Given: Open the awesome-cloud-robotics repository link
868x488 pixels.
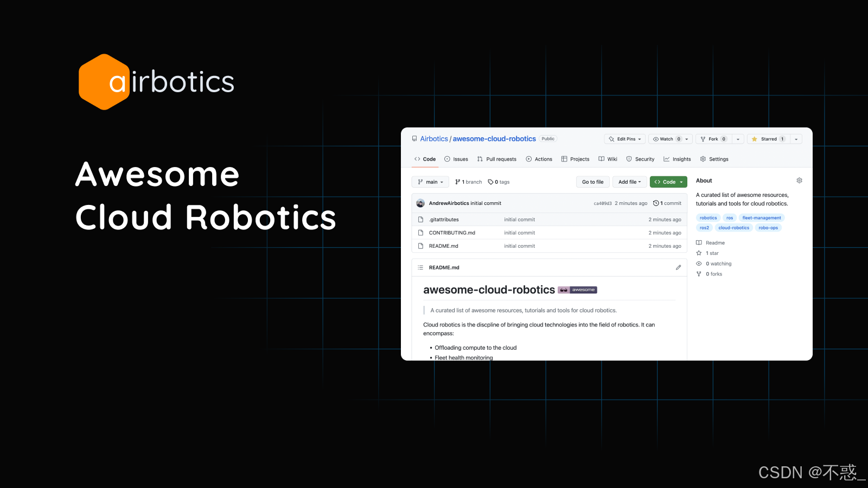Looking at the screenshot, I should (x=494, y=139).
